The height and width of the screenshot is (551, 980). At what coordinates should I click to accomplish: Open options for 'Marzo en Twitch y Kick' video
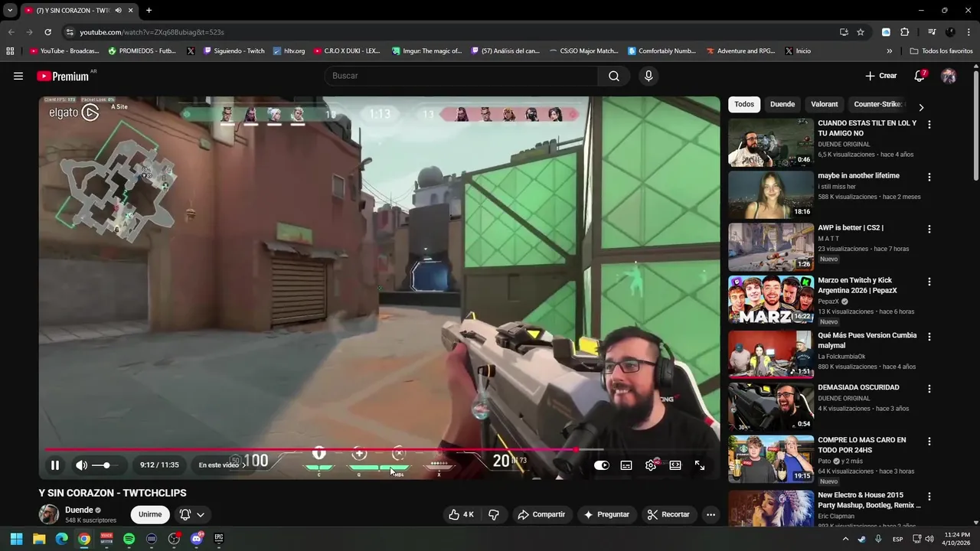tap(929, 282)
